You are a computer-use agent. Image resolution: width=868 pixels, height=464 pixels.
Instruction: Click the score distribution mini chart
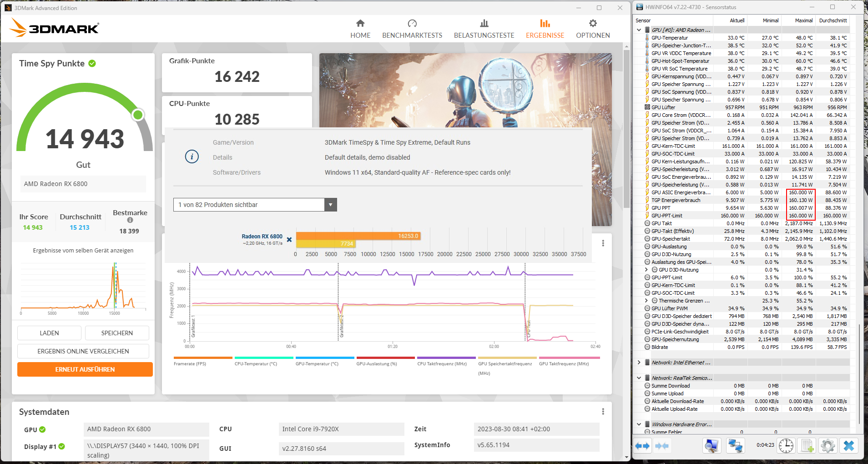point(83,288)
